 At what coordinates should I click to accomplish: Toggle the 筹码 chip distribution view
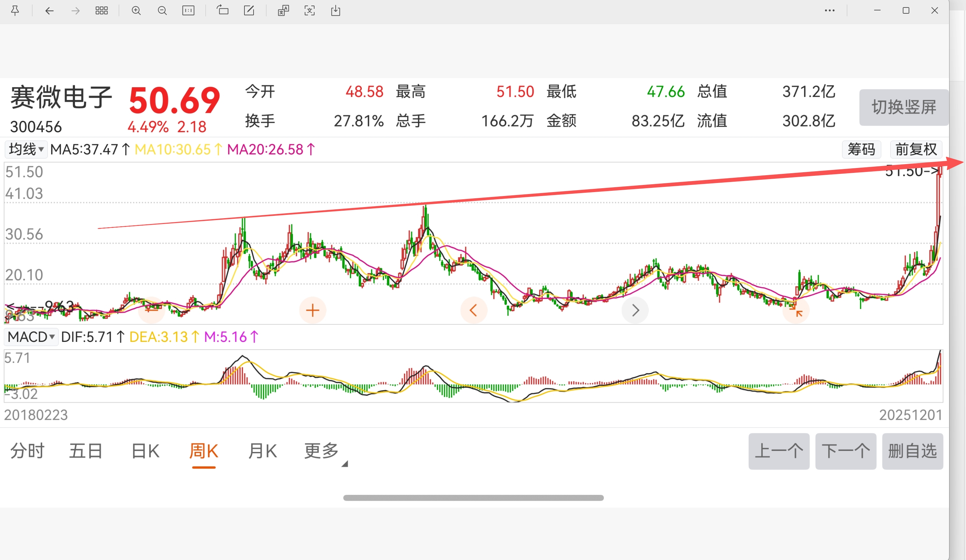[861, 149]
